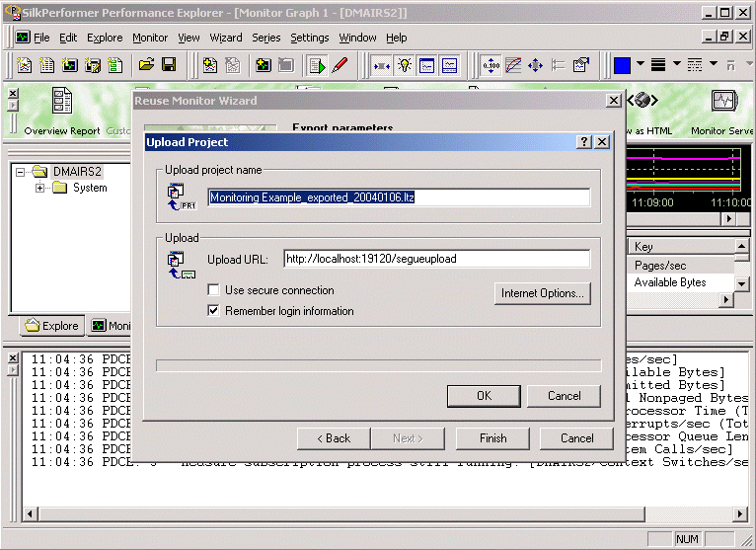Click the log pane horizontal scrollbar thumb

click(x=341, y=513)
